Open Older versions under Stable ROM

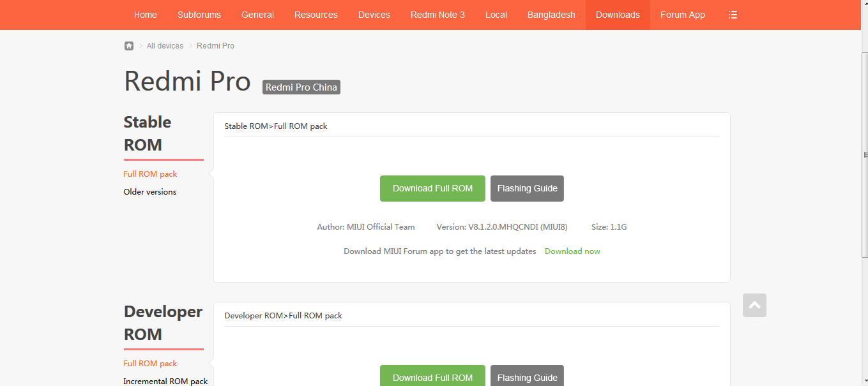tap(150, 192)
